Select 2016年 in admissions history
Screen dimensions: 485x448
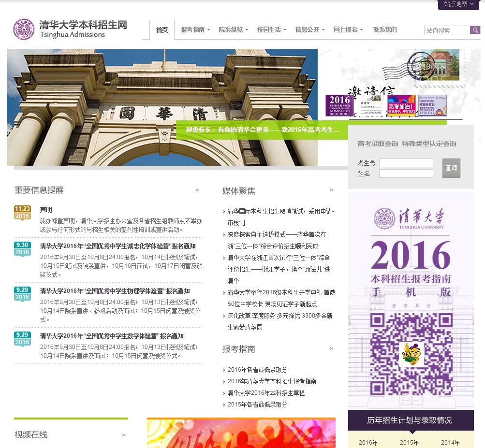[368, 442]
